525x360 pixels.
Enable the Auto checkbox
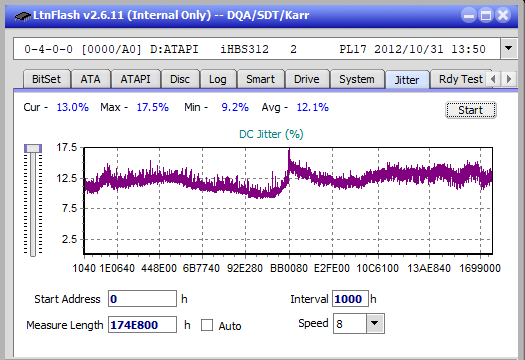pos(207,325)
